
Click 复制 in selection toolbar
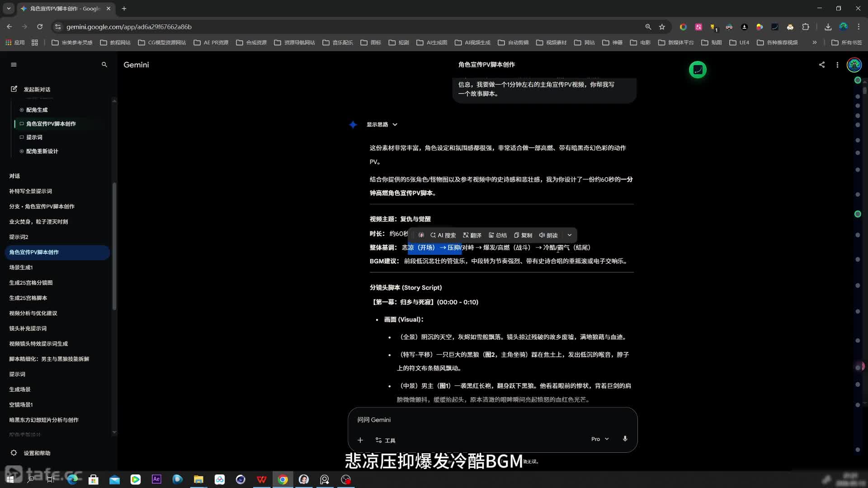(523, 235)
